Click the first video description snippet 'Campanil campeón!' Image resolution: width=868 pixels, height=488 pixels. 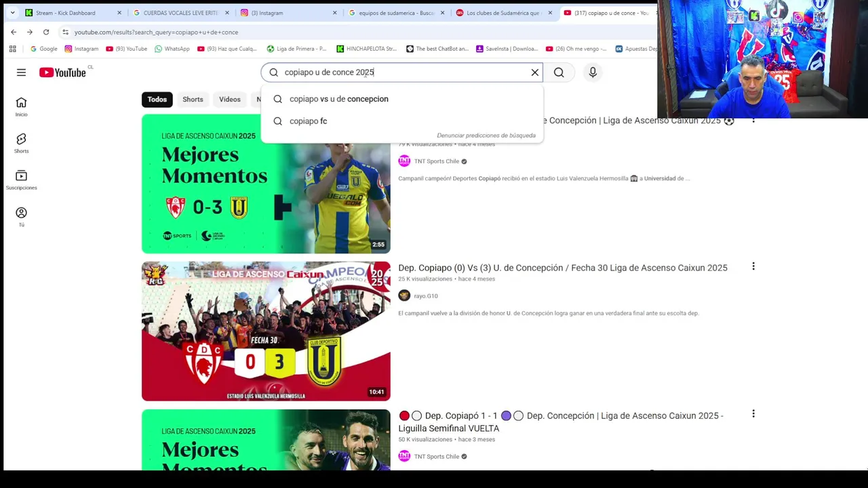pos(544,178)
